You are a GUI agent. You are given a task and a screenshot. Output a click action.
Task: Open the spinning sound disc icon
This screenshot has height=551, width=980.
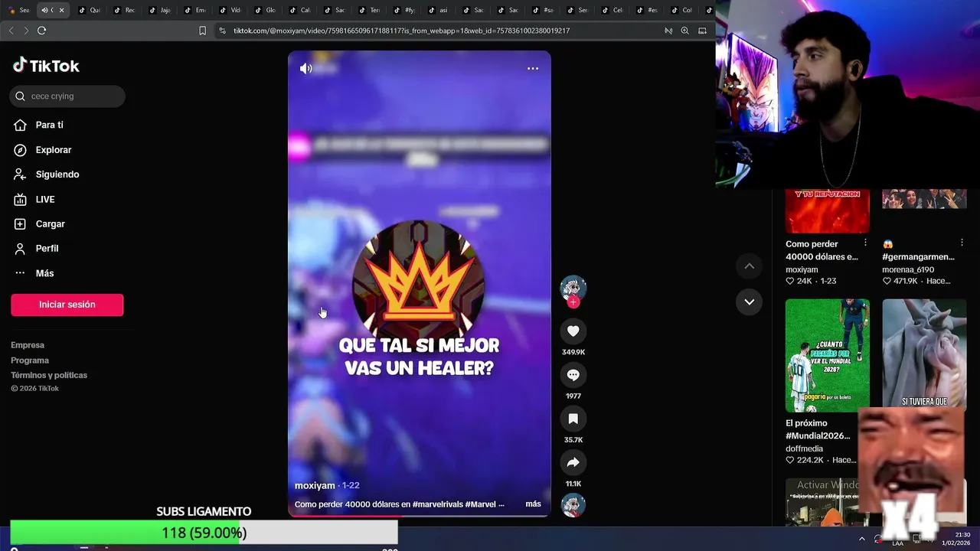coord(573,505)
